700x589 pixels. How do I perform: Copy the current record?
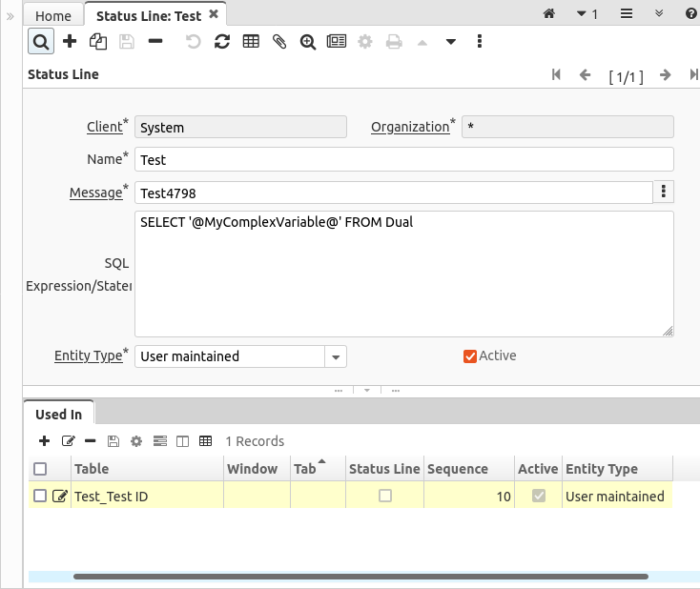(97, 42)
